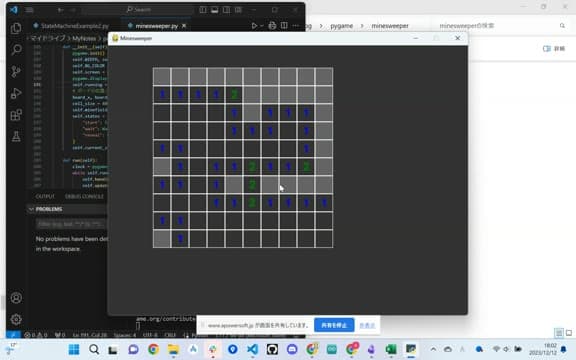Open the Search view in VS Code sidebar
The height and width of the screenshot is (360, 576).
(x=16, y=50)
